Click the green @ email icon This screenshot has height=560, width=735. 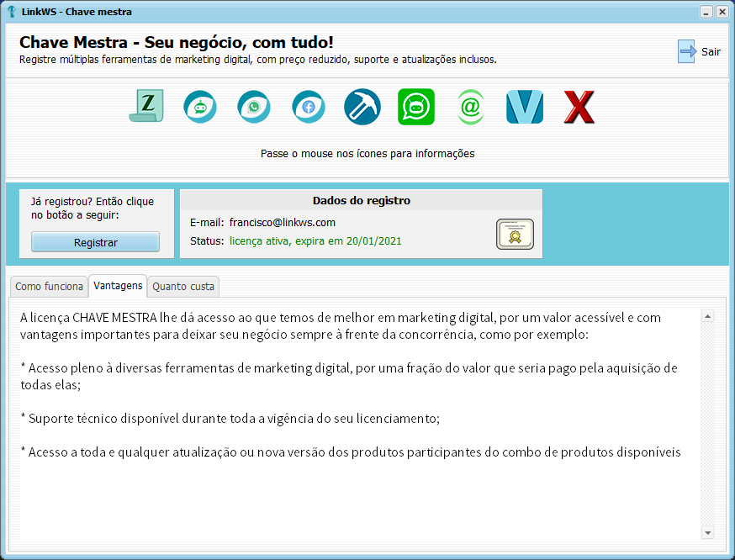tap(470, 107)
